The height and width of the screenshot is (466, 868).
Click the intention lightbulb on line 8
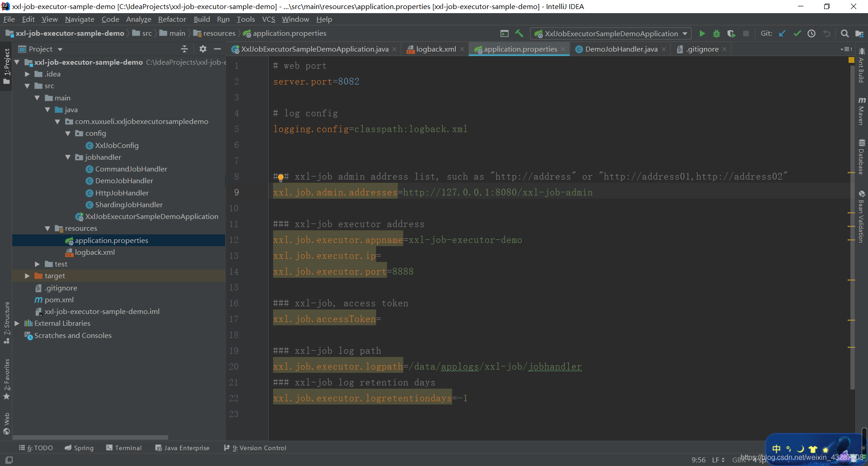pos(281,177)
